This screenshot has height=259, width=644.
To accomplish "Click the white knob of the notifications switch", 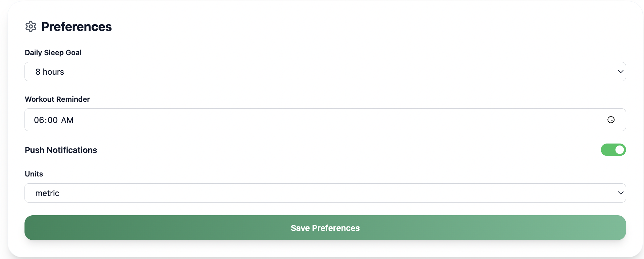I will pyautogui.click(x=619, y=150).
